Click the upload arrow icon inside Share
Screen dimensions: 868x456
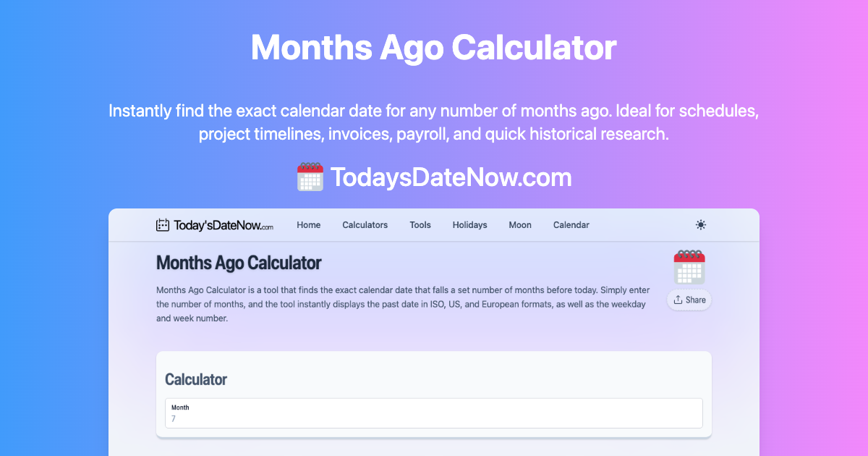pos(678,300)
